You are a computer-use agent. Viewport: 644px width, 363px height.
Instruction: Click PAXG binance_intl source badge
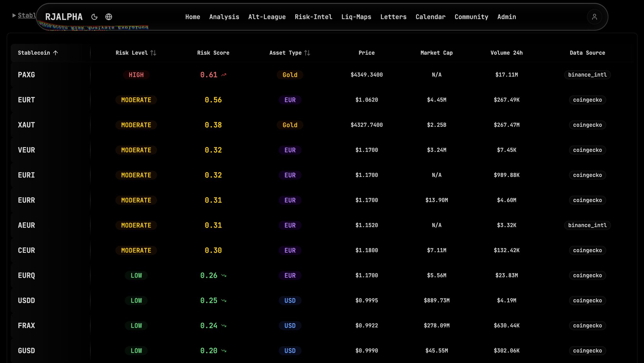point(587,75)
